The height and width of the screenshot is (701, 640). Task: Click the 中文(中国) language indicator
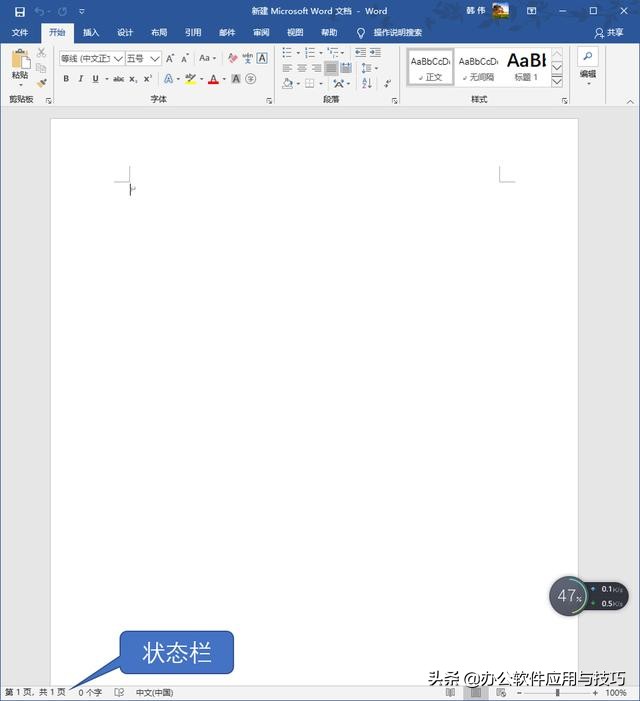[154, 693]
